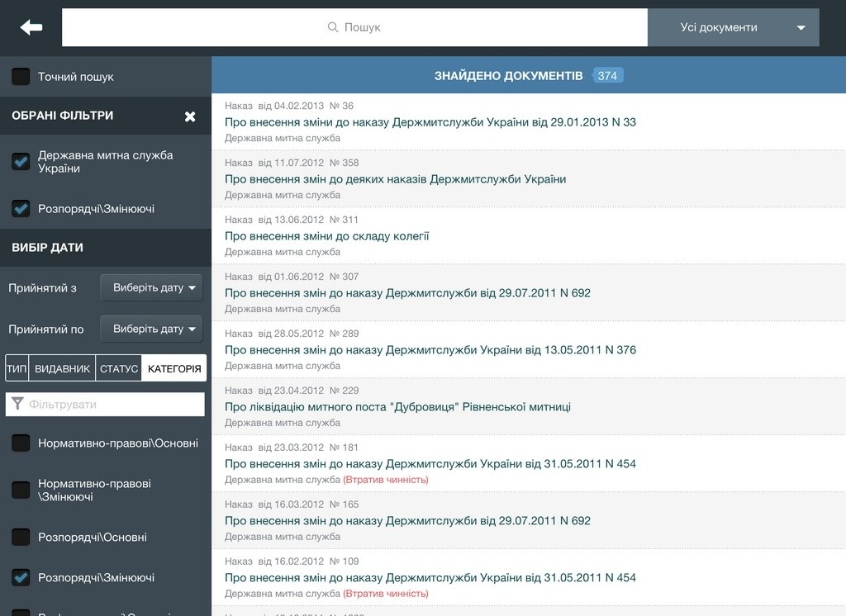Image resolution: width=846 pixels, height=616 pixels.
Task: Open the Прийнятий з date picker
Action: (152, 287)
